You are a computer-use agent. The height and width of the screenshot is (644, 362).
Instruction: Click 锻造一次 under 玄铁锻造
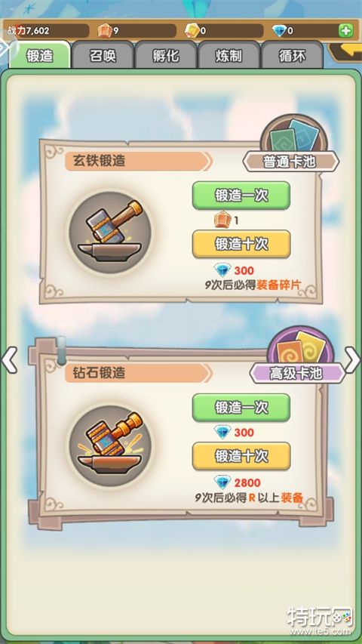241,195
